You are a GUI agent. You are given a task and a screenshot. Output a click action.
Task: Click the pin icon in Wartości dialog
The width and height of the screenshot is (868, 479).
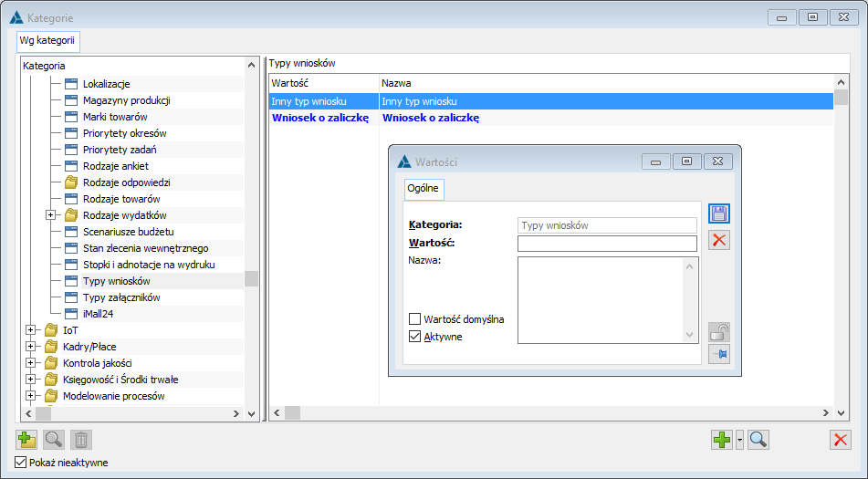click(x=719, y=354)
